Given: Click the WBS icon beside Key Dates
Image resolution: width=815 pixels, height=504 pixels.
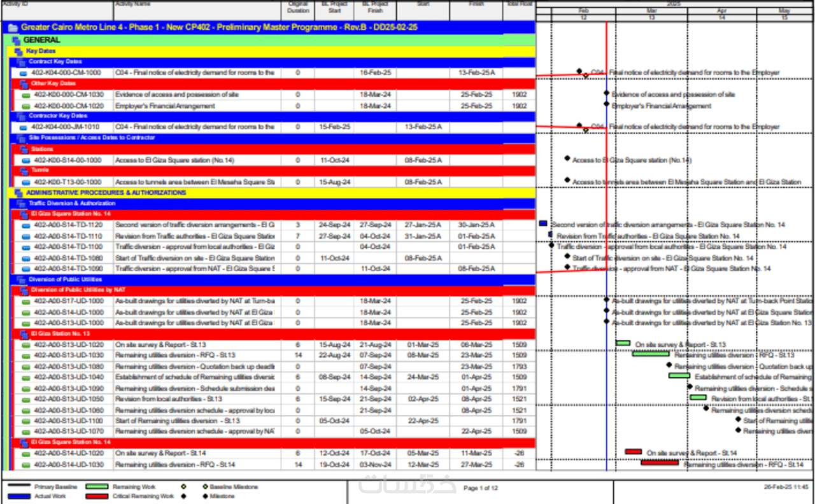Looking at the screenshot, I should [19, 51].
